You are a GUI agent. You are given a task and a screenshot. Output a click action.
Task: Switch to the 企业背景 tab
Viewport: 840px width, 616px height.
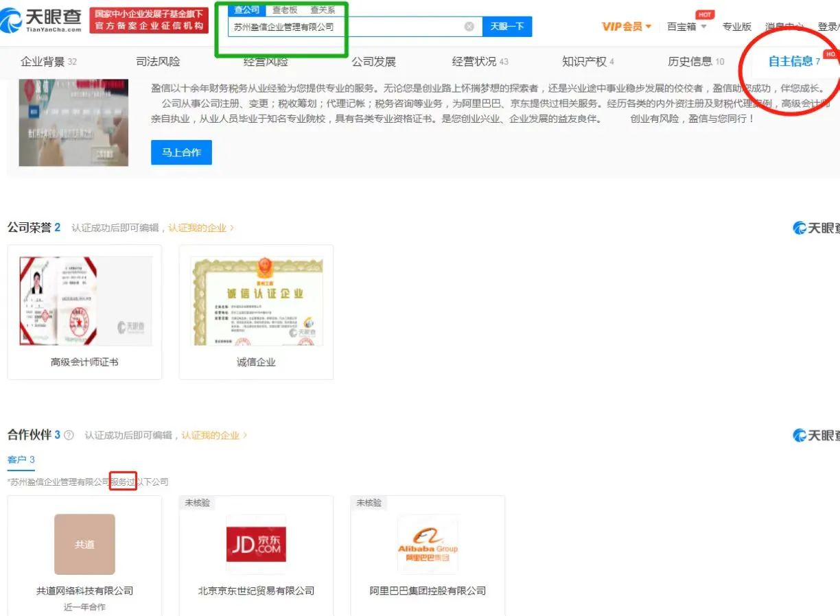(x=49, y=62)
